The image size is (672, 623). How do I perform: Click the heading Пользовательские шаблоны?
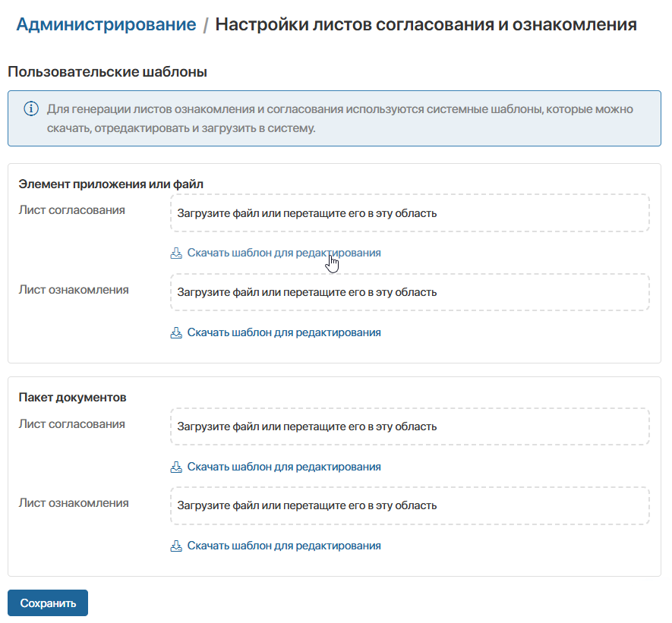(107, 71)
